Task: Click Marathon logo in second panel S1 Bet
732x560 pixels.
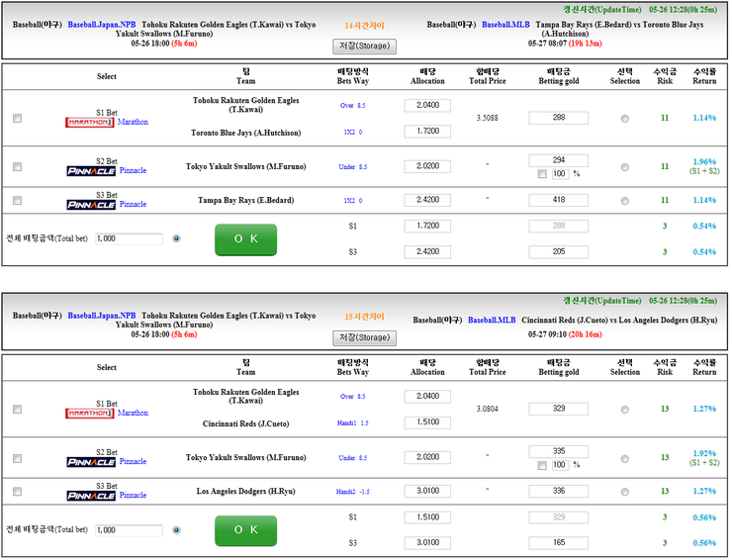Action: pos(90,414)
